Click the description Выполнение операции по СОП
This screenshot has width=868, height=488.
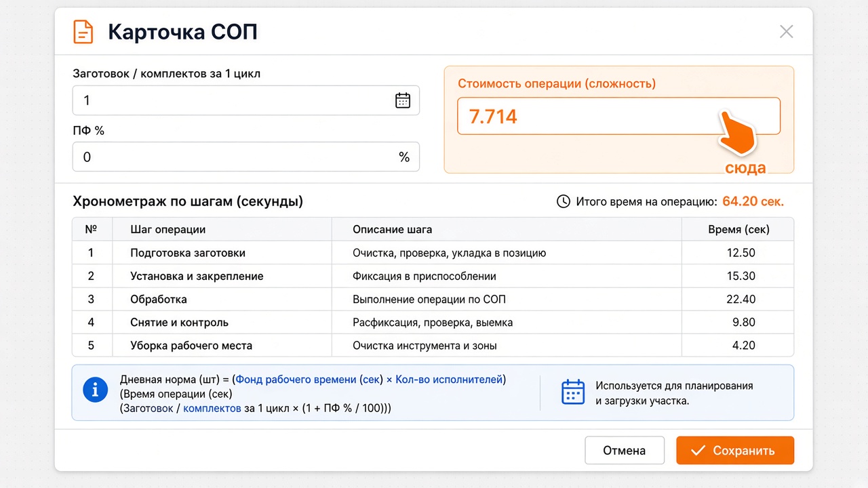point(429,300)
